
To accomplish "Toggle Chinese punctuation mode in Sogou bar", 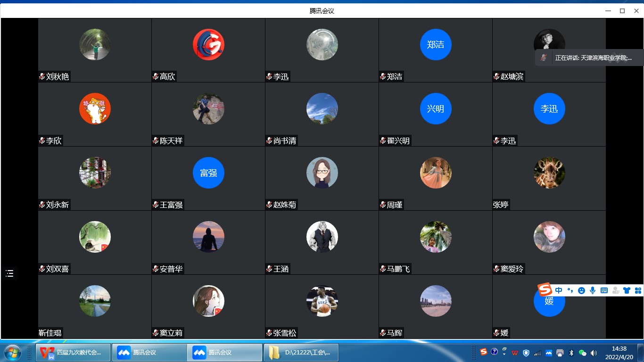I will (x=570, y=291).
